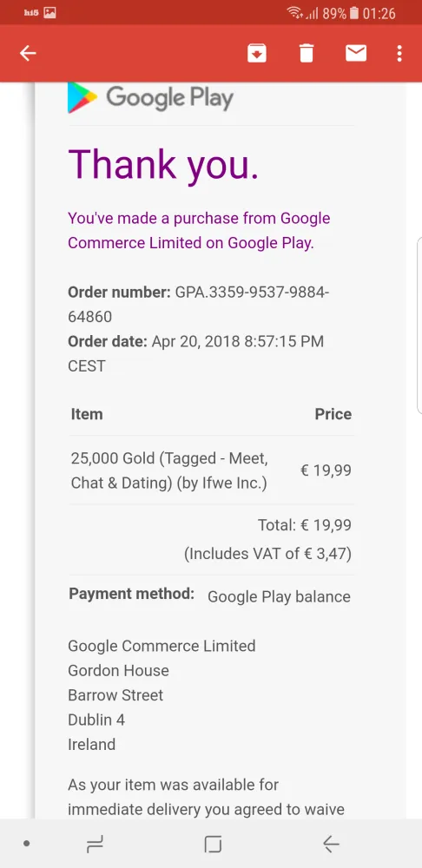Tap the order number text

coord(198,305)
